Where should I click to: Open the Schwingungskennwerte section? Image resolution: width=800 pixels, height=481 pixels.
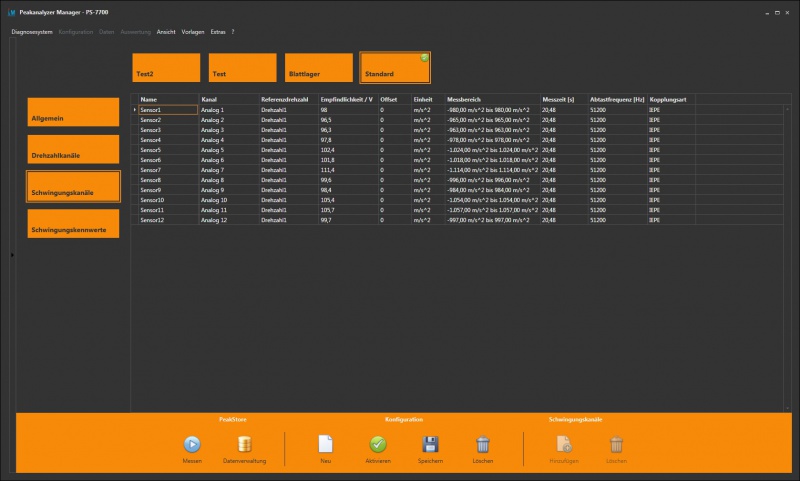[74, 224]
